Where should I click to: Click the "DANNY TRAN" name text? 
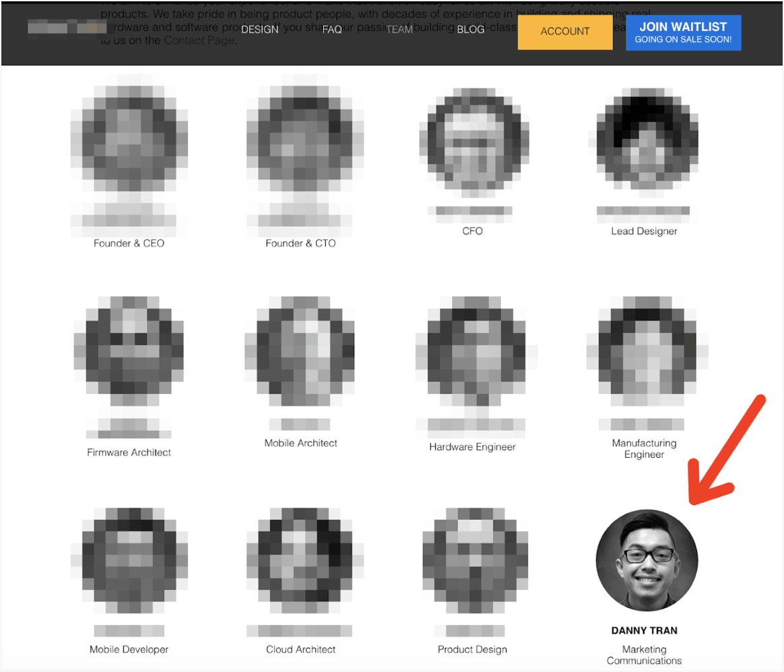tap(644, 630)
